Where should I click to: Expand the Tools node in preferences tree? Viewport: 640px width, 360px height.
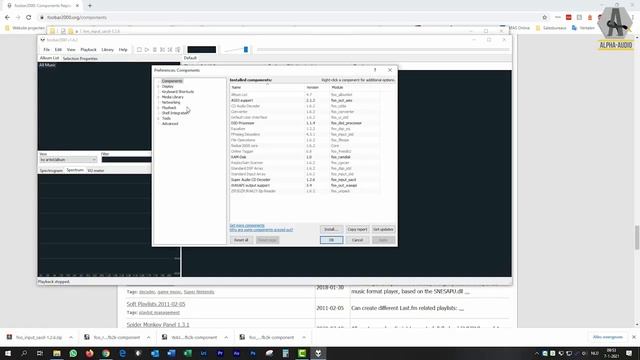[158, 118]
